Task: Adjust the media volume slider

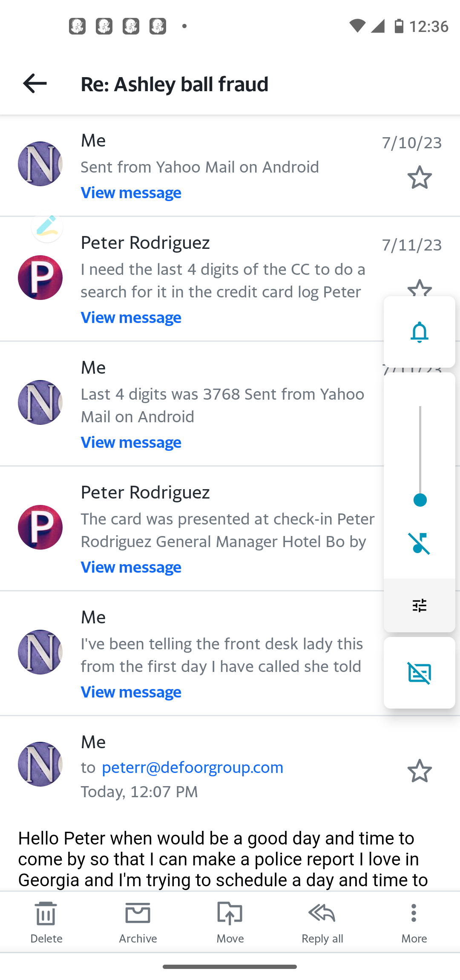Action: (x=420, y=500)
